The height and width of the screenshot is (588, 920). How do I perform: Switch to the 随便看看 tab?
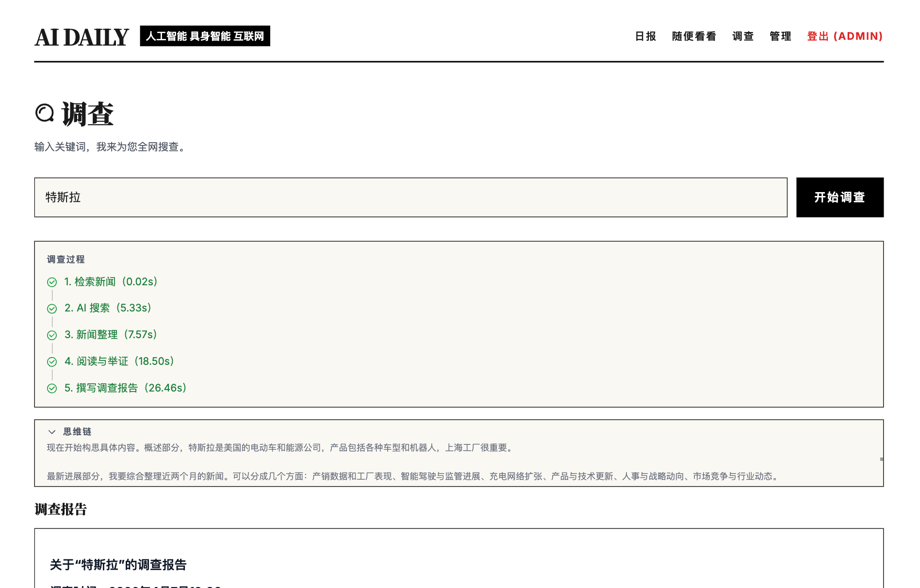coord(694,36)
